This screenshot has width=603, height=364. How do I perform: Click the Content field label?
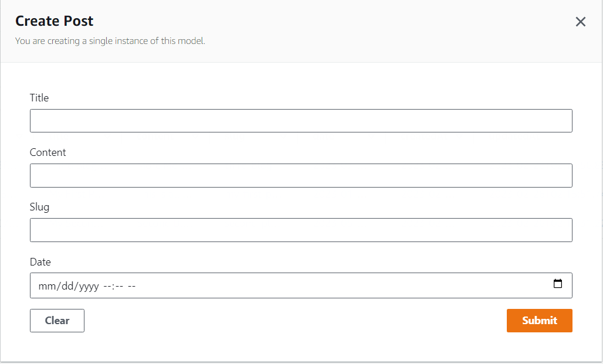[48, 152]
